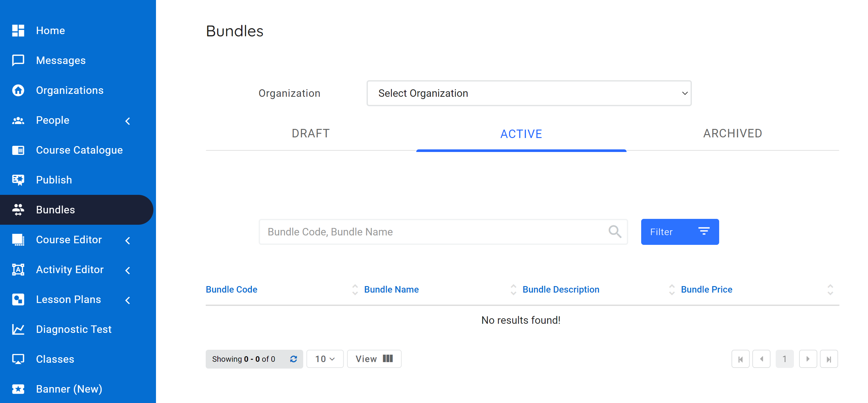Image resolution: width=868 pixels, height=403 pixels.
Task: Open Diagnostic Test in the sidebar
Action: [73, 329]
